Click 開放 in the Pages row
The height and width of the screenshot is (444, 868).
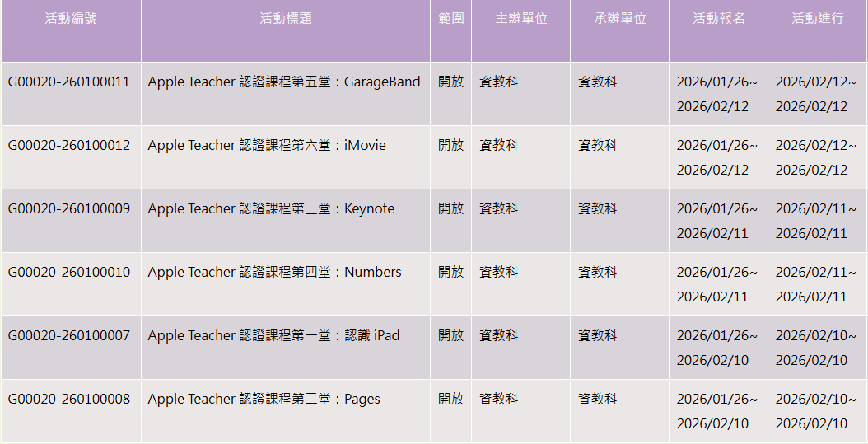pyautogui.click(x=450, y=400)
